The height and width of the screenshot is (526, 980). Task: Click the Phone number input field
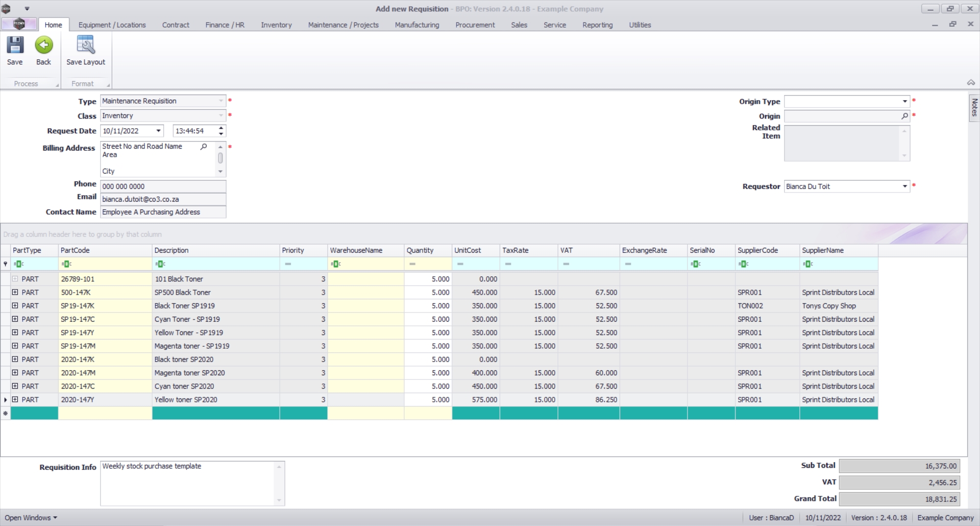coord(163,186)
